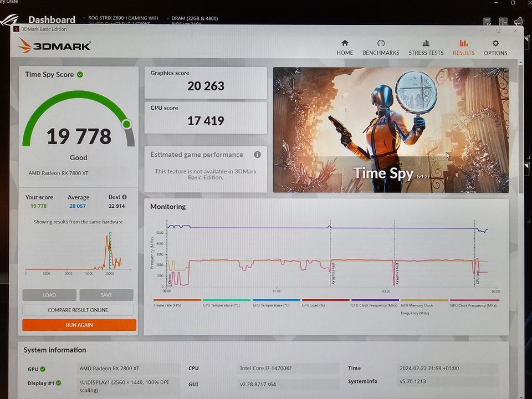Toggle CPU Temperature legend item

pyautogui.click(x=226, y=303)
